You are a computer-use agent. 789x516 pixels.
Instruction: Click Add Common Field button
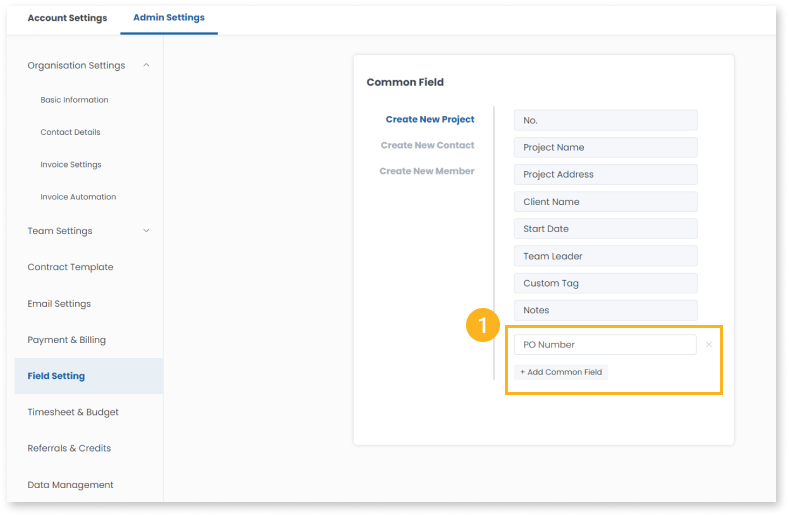pos(561,372)
